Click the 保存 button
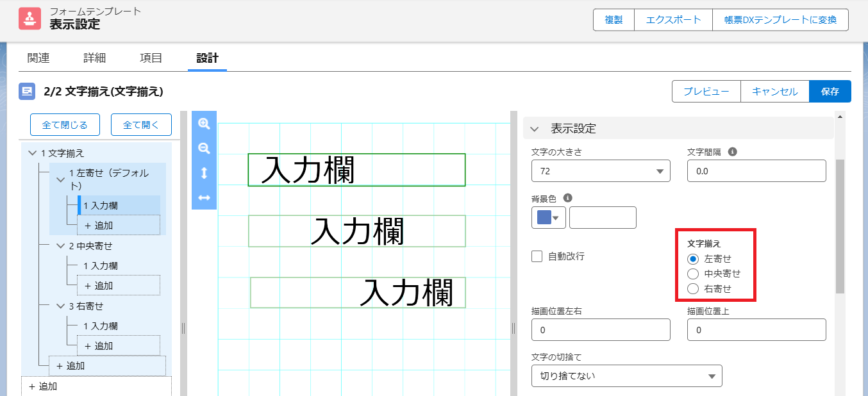Screen dimensions: 868x396 click(830, 92)
